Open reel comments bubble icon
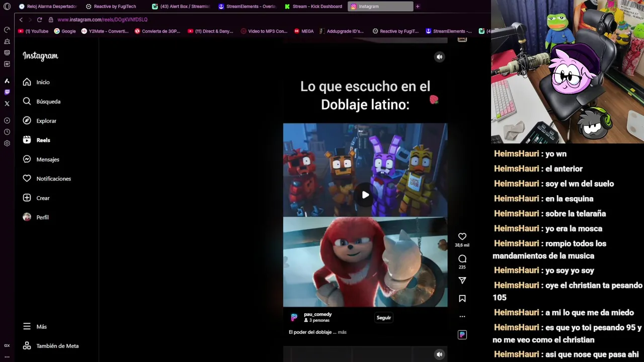The width and height of the screenshot is (644, 362). point(462,258)
